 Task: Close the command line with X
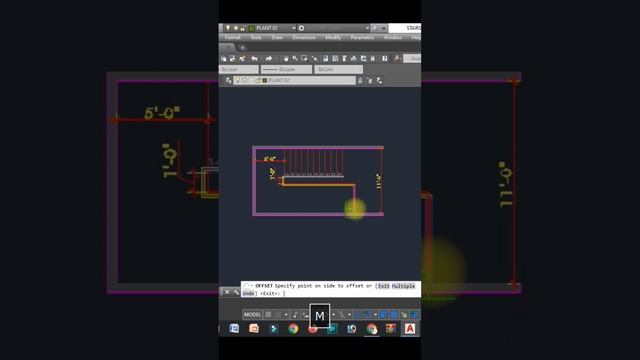(x=227, y=292)
